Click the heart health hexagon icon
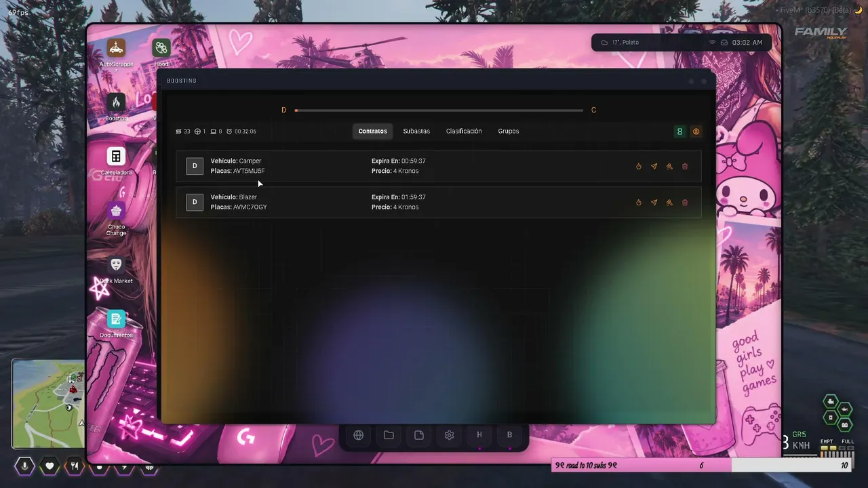This screenshot has width=868, height=488. point(50,466)
